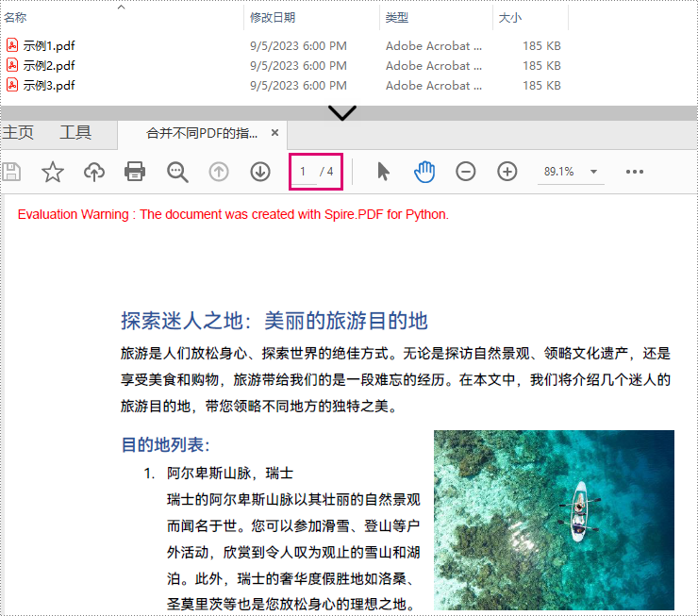This screenshot has width=698, height=616.
Task: Click the kayak aerial photo in document
Action: coord(554,520)
